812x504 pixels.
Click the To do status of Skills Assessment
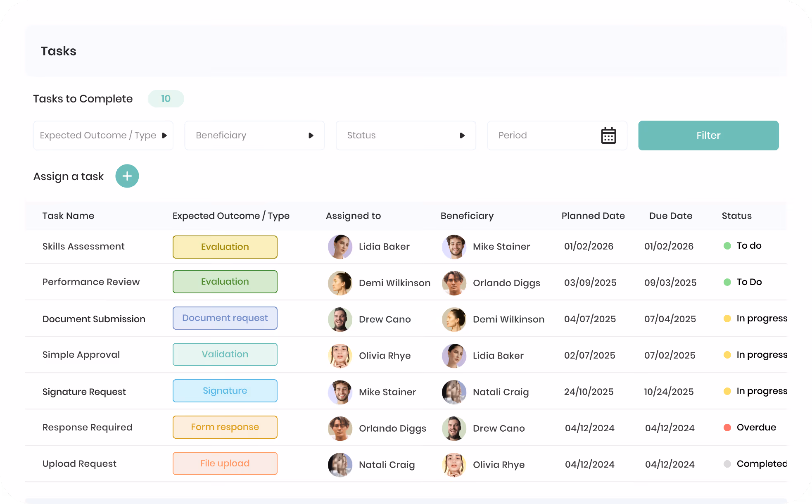tap(743, 246)
